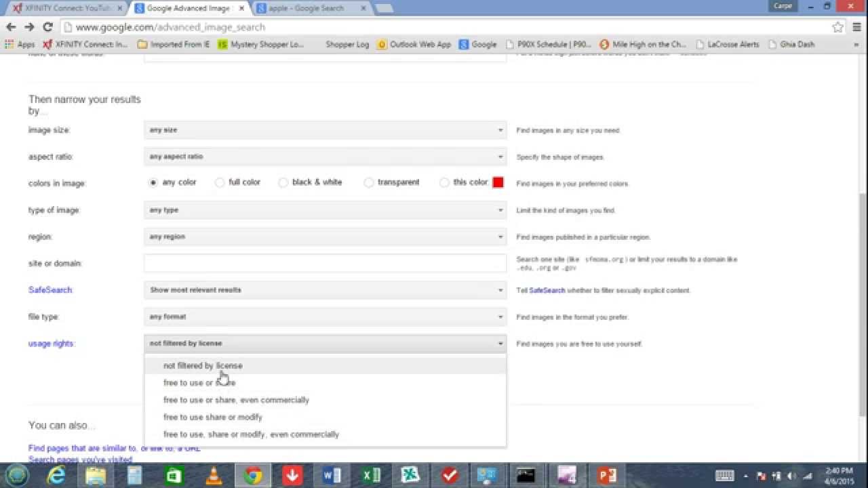Select the 'any color' radio button
This screenshot has height=488, width=868.
[x=154, y=182]
